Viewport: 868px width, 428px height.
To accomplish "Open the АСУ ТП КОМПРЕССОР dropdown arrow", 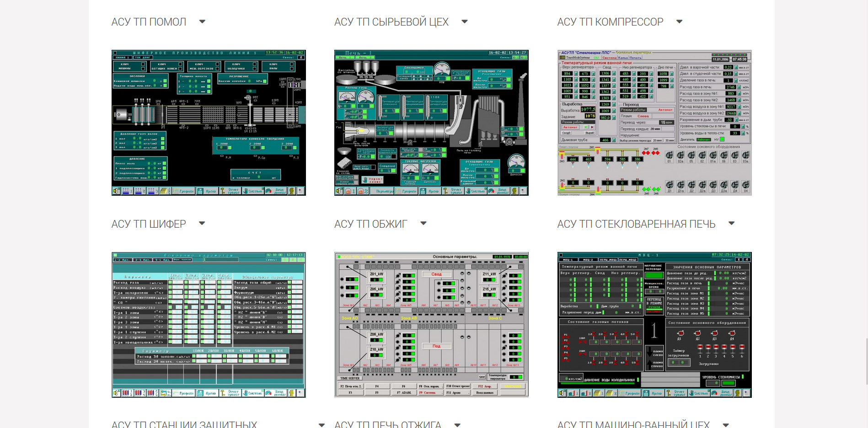I will 679,21.
